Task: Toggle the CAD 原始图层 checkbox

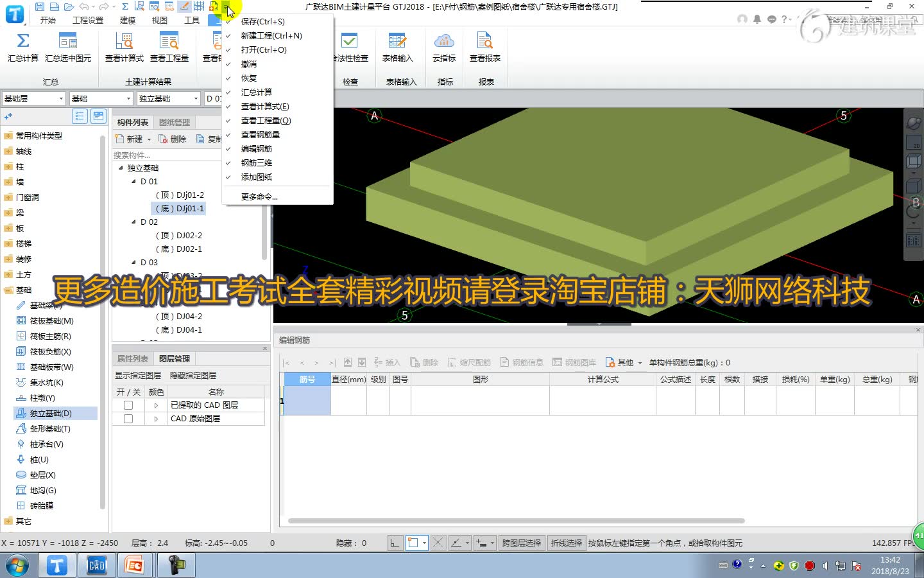Action: click(128, 419)
